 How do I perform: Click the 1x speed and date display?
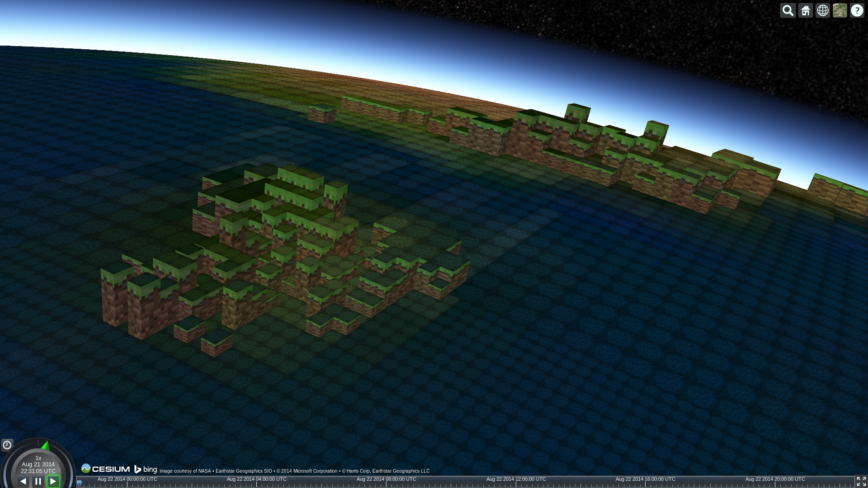pyautogui.click(x=38, y=465)
